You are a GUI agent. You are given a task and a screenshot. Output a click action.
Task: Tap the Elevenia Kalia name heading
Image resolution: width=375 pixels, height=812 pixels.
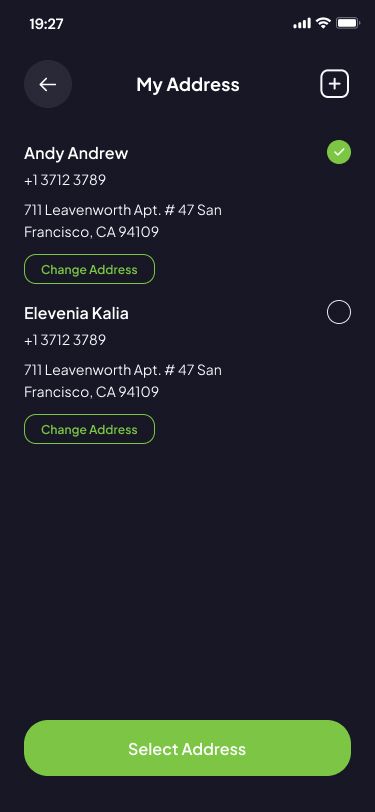(x=76, y=313)
